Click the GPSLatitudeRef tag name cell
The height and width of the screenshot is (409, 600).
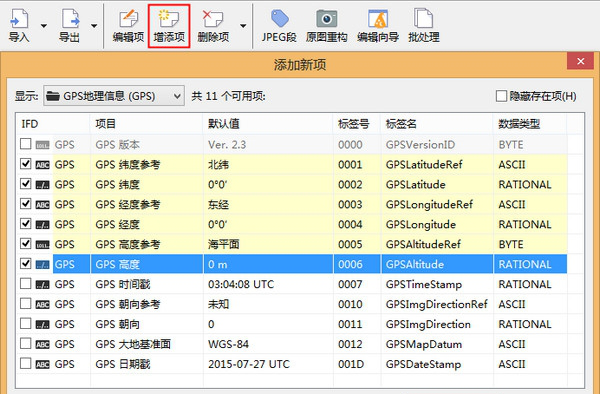coord(424,165)
